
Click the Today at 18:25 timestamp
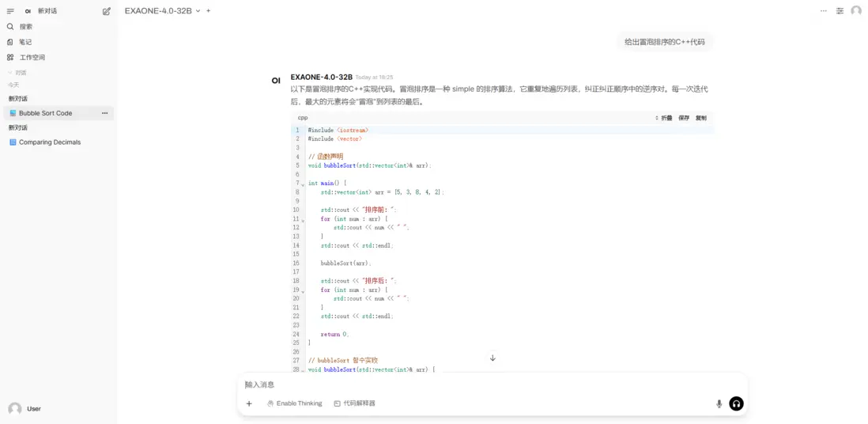374,78
